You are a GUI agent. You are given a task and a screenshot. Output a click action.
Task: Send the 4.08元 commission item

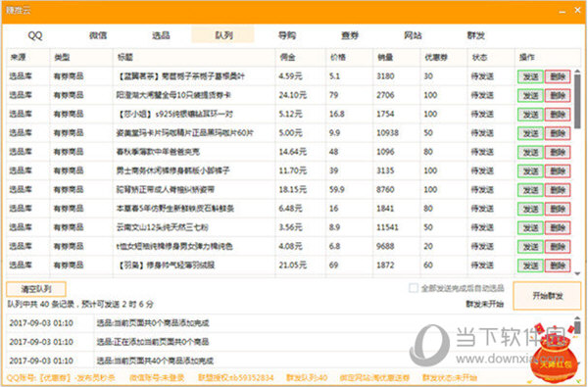click(530, 247)
